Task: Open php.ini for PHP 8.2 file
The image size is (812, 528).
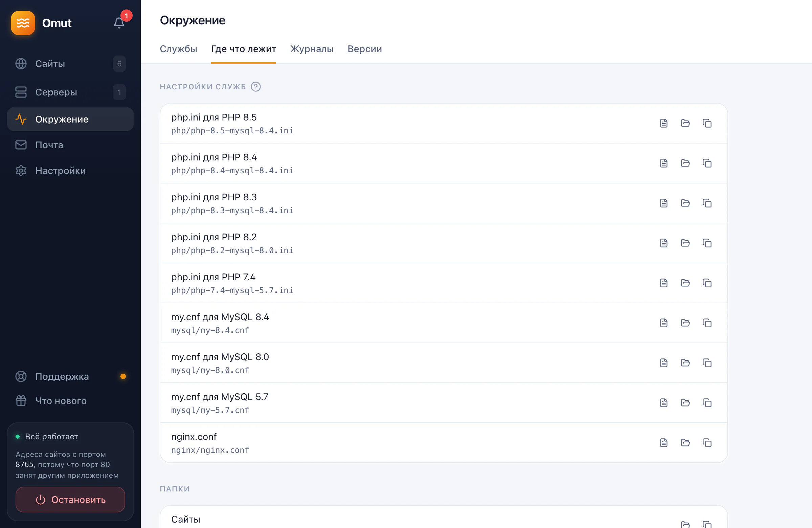Action: 663,243
